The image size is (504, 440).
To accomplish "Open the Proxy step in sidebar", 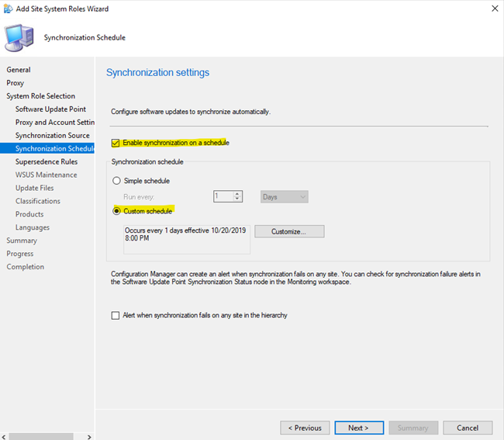I will click(15, 83).
